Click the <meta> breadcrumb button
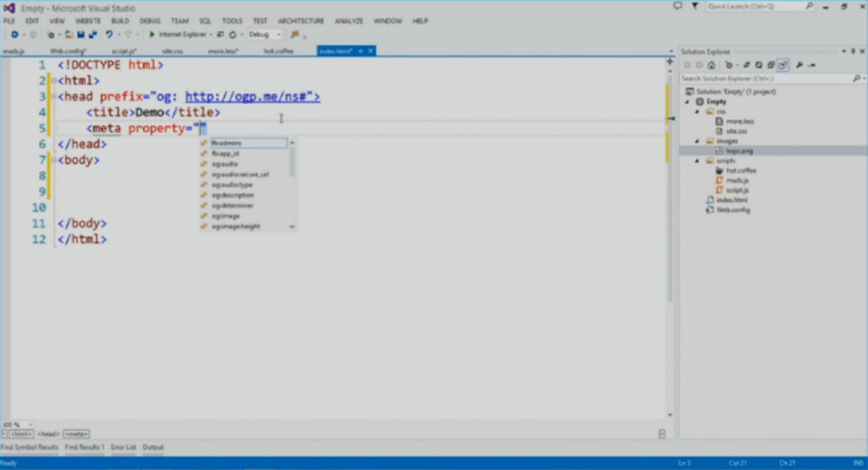This screenshot has width=868, height=470. pyautogui.click(x=76, y=434)
